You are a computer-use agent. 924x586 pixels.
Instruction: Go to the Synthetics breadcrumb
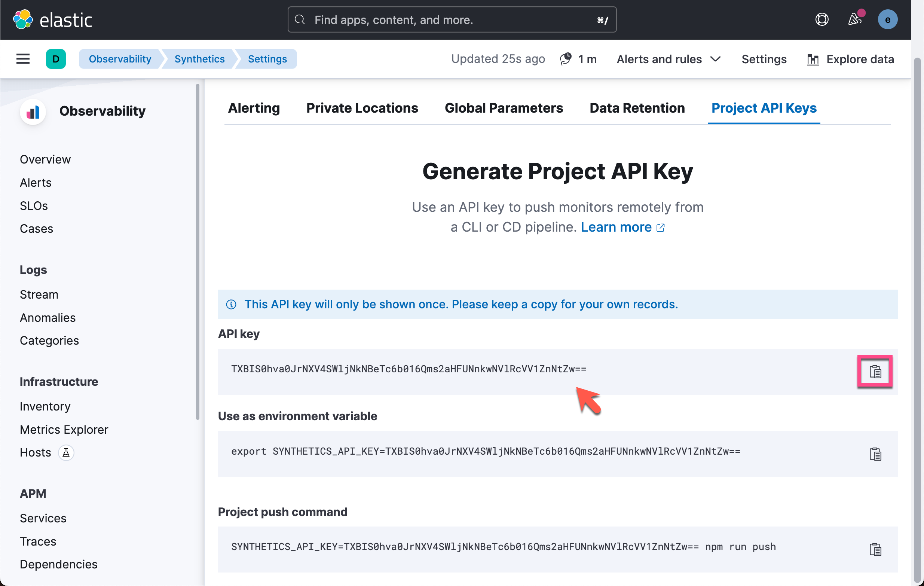click(x=199, y=59)
